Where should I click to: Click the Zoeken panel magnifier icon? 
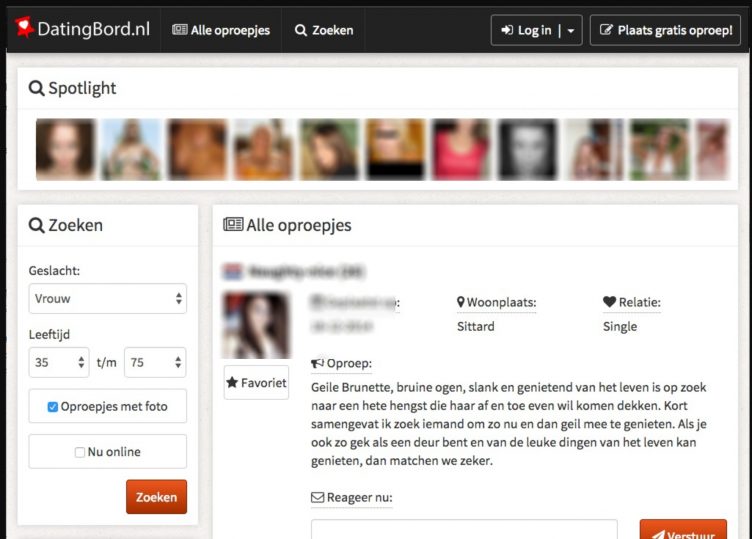tap(37, 226)
